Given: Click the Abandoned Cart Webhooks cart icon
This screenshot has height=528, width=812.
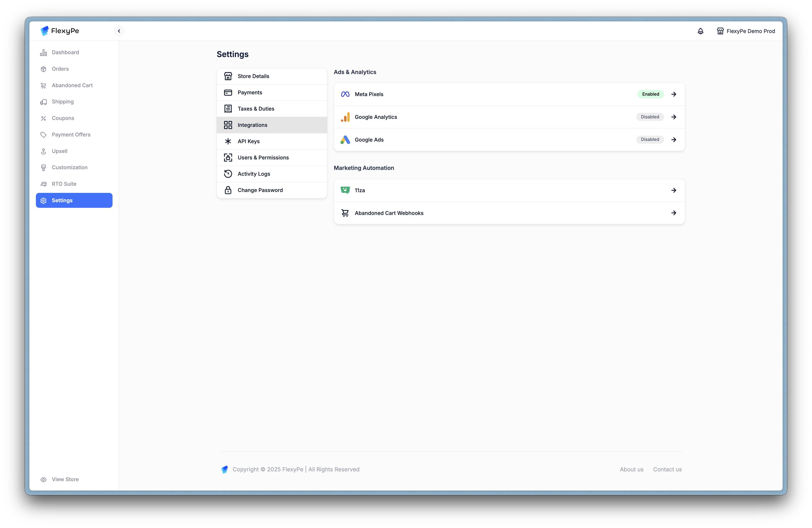Looking at the screenshot, I should point(345,213).
